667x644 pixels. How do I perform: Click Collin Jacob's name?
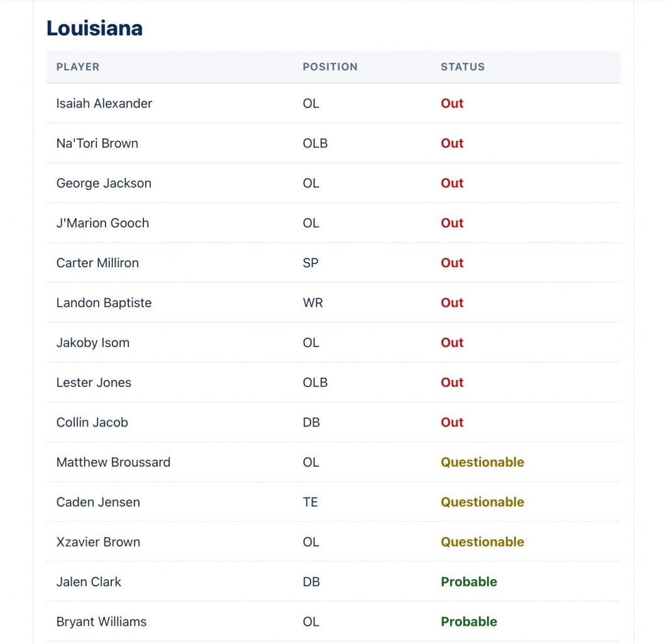92,423
